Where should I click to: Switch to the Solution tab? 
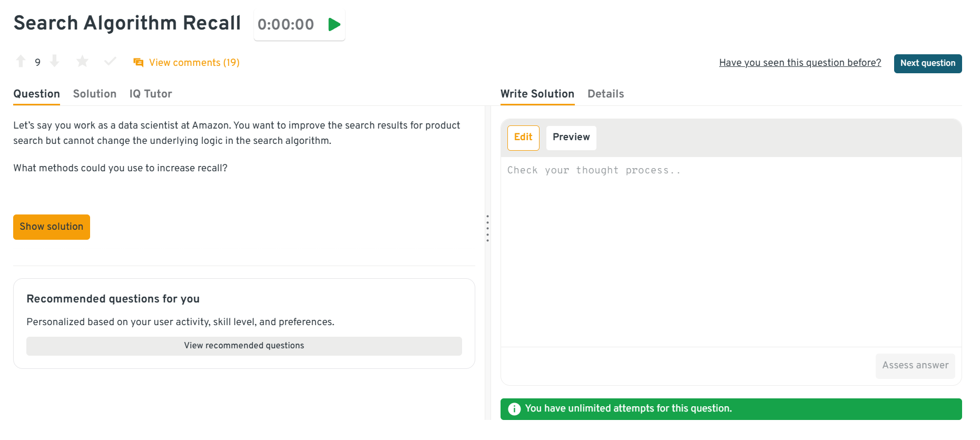pos(95,94)
